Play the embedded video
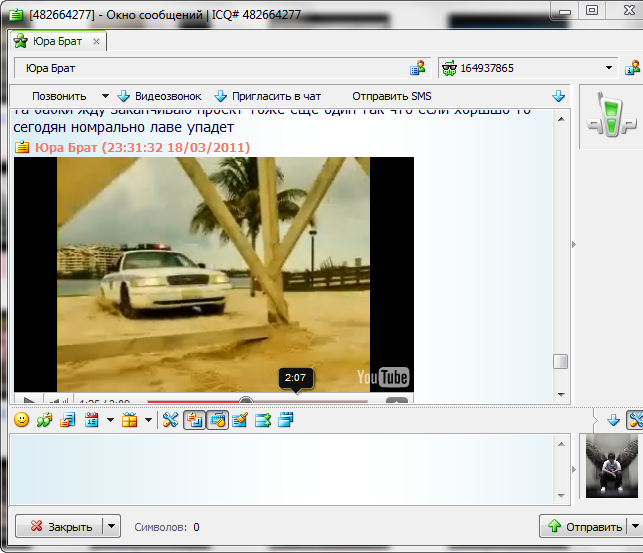Image resolution: width=643 pixels, height=553 pixels. tap(29, 400)
